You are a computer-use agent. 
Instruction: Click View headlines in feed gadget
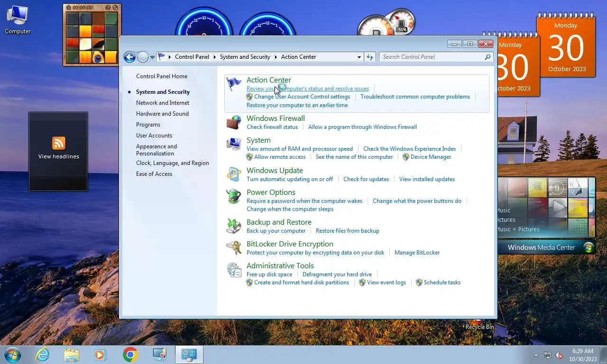[x=59, y=156]
